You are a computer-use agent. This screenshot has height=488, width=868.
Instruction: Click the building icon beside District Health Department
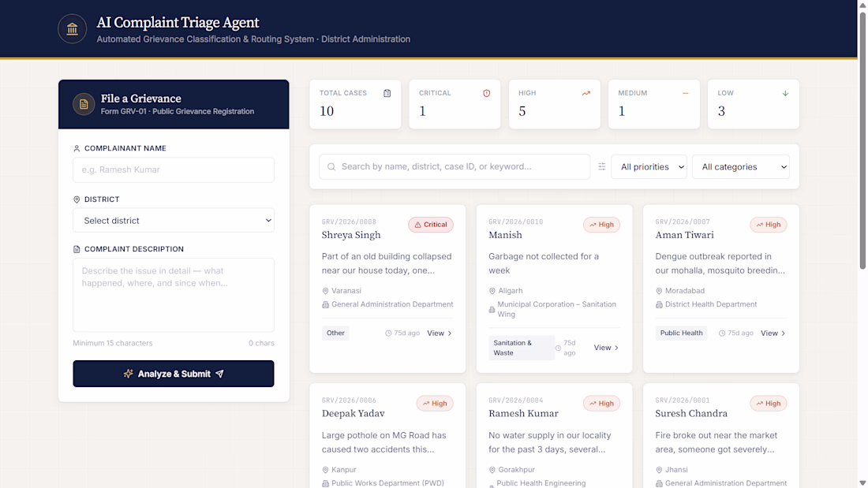point(659,304)
